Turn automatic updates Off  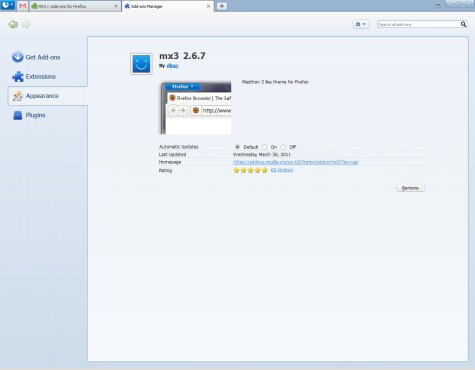(283, 147)
